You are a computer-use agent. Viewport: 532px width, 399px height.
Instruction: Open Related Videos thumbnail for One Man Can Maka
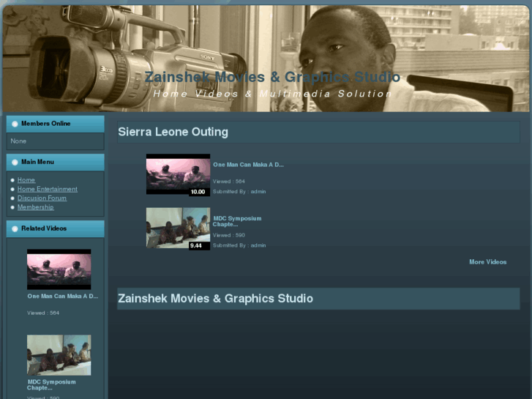pos(59,269)
